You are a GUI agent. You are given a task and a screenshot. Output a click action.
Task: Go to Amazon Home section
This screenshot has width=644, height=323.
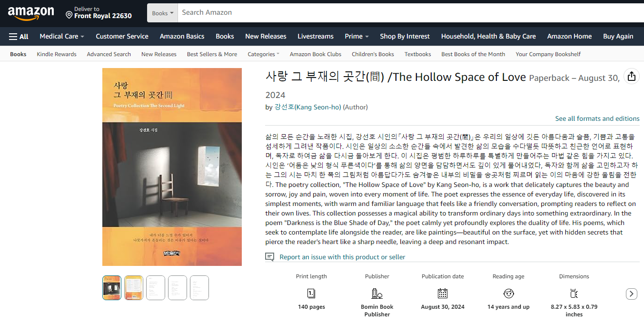click(x=569, y=36)
